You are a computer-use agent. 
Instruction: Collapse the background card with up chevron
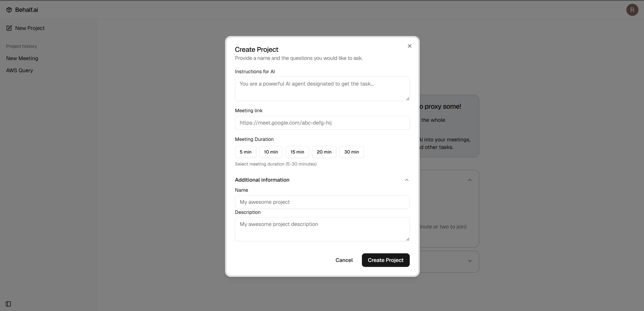tap(470, 180)
